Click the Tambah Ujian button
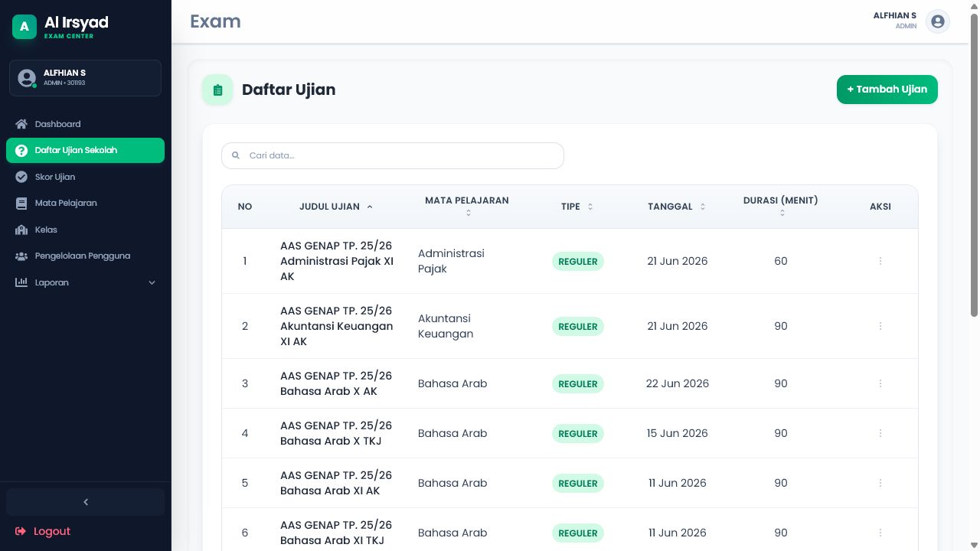Viewport: 980px width, 551px height. [887, 90]
